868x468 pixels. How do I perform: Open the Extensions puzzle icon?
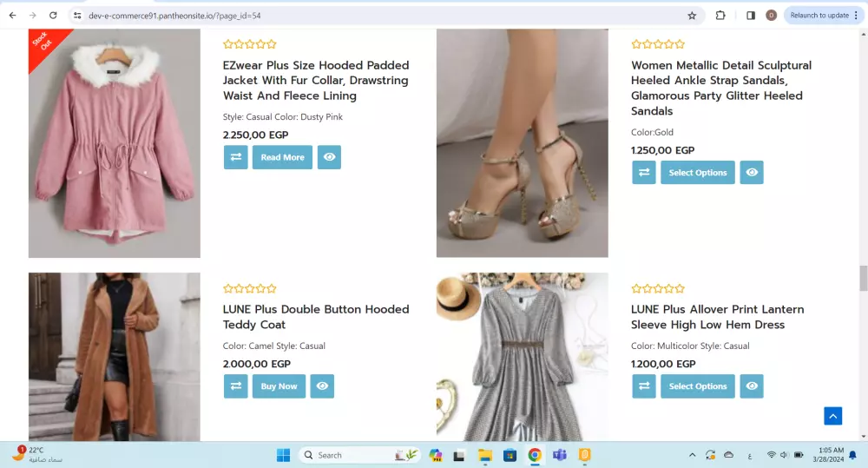click(x=720, y=16)
